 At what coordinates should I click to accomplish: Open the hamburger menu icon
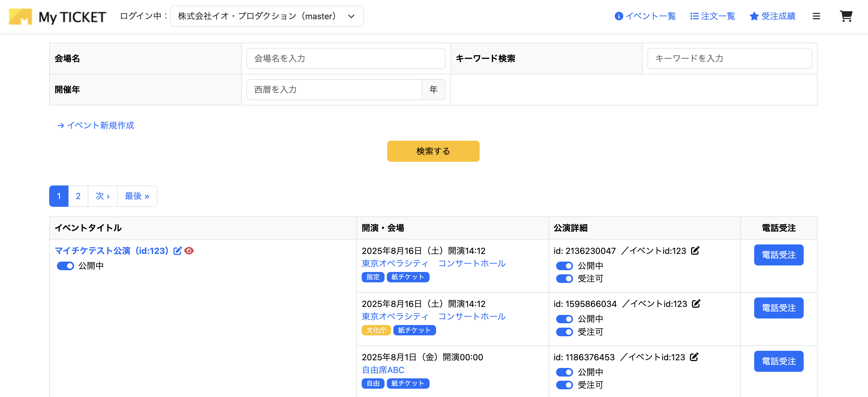[x=816, y=16]
